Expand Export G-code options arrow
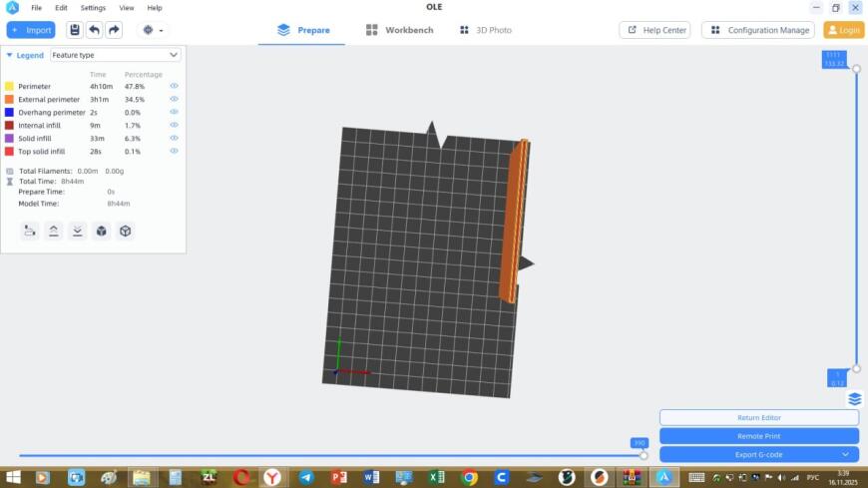This screenshot has height=488, width=868. coord(845,454)
